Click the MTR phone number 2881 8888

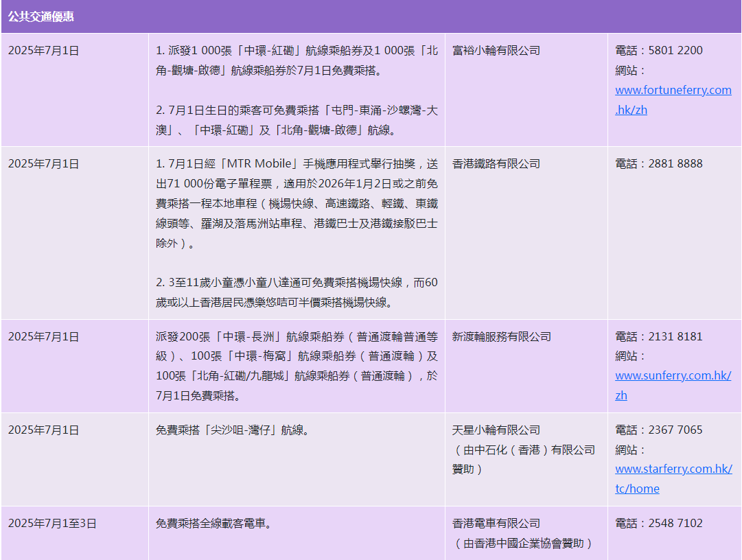click(675, 164)
